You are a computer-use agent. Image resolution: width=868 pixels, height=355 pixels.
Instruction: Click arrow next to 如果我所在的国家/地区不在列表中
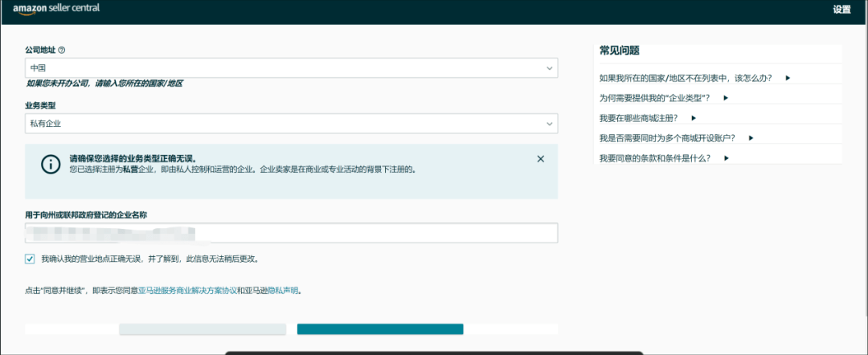click(788, 78)
